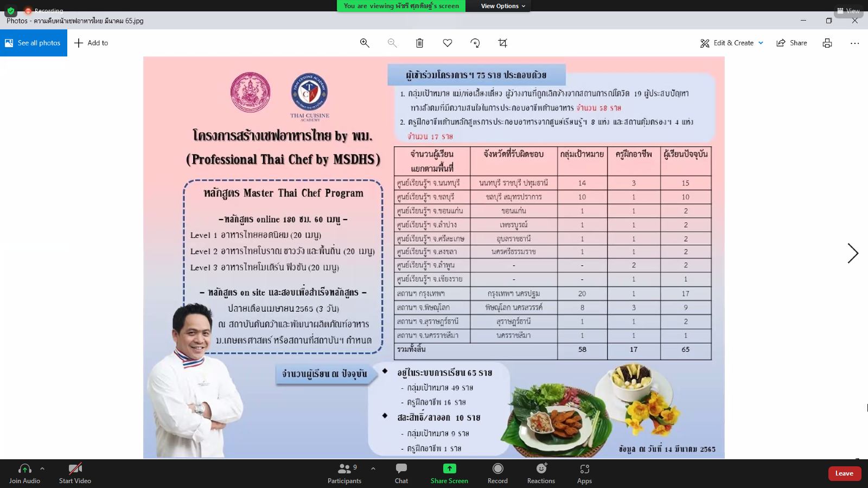Start Video in Zoom toolbar

point(75,473)
